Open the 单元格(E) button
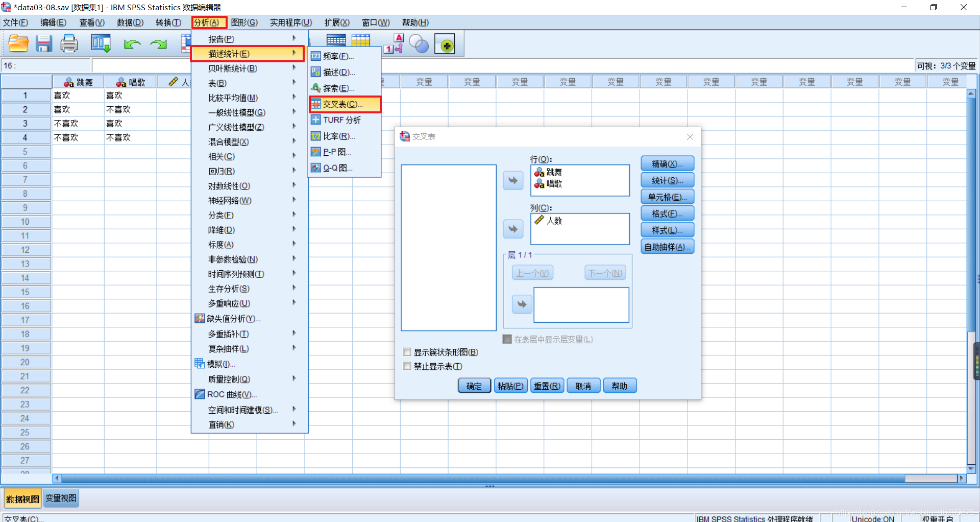This screenshot has width=980, height=522. click(x=667, y=197)
